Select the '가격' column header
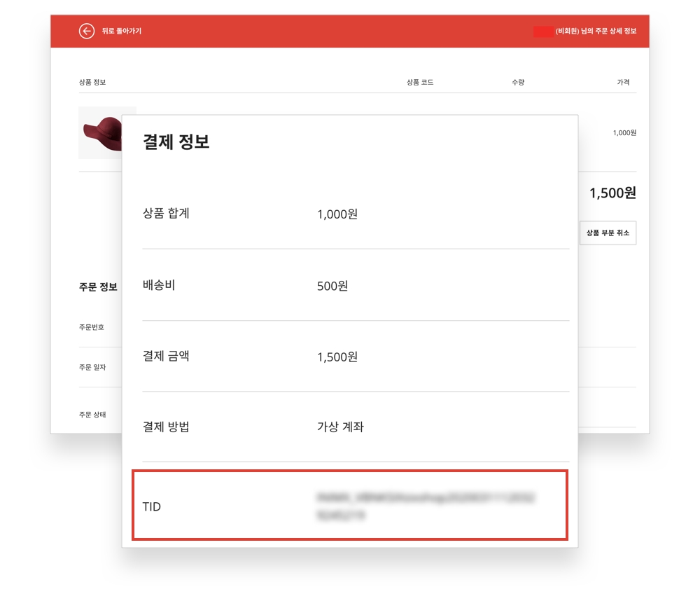Screen dimensions: 700x594 coord(623,83)
